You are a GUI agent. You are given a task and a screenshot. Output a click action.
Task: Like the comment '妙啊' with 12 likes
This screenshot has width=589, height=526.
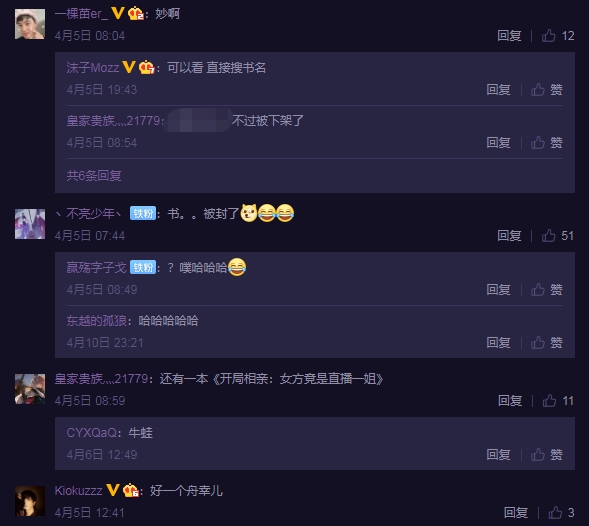[557, 36]
